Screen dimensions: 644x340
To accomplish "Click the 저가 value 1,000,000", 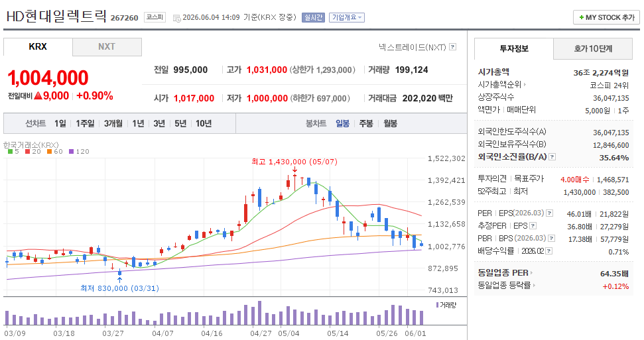I will 267,98.
